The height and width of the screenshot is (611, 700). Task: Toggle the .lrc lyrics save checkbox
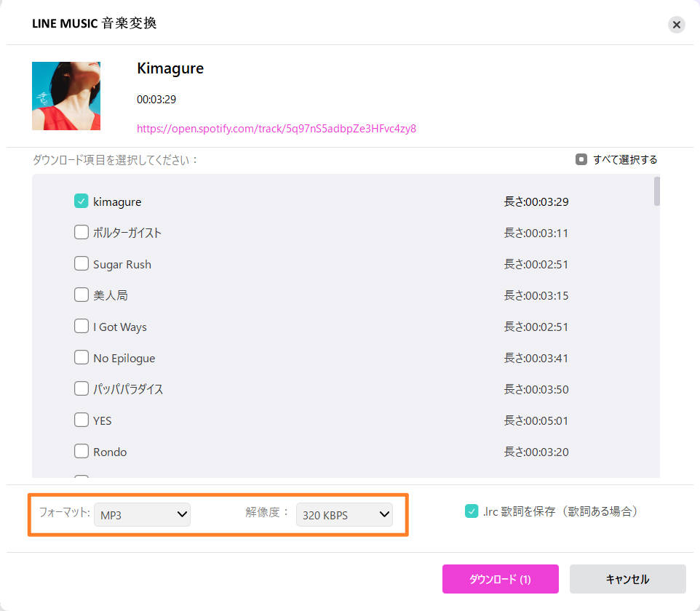click(x=472, y=511)
